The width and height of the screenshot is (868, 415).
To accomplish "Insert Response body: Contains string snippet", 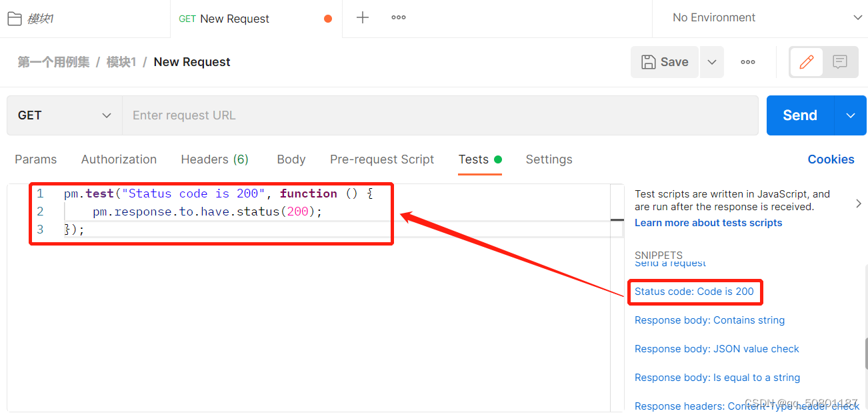I will point(709,320).
